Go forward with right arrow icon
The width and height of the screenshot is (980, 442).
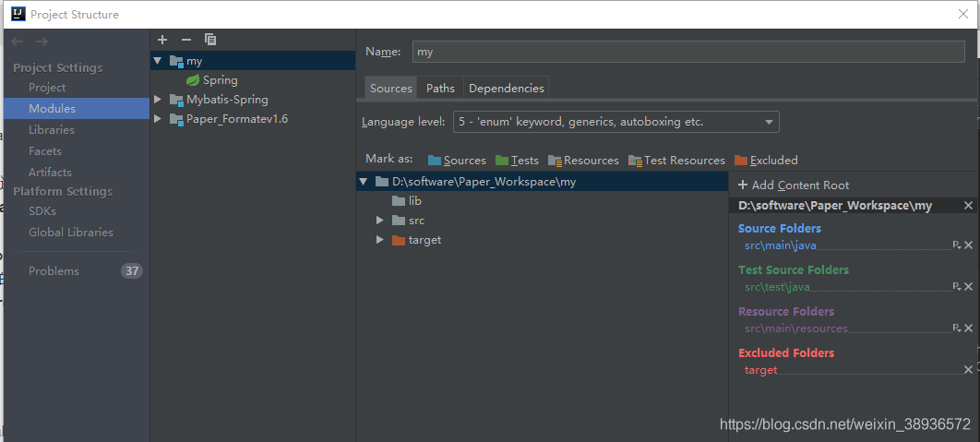click(x=42, y=42)
